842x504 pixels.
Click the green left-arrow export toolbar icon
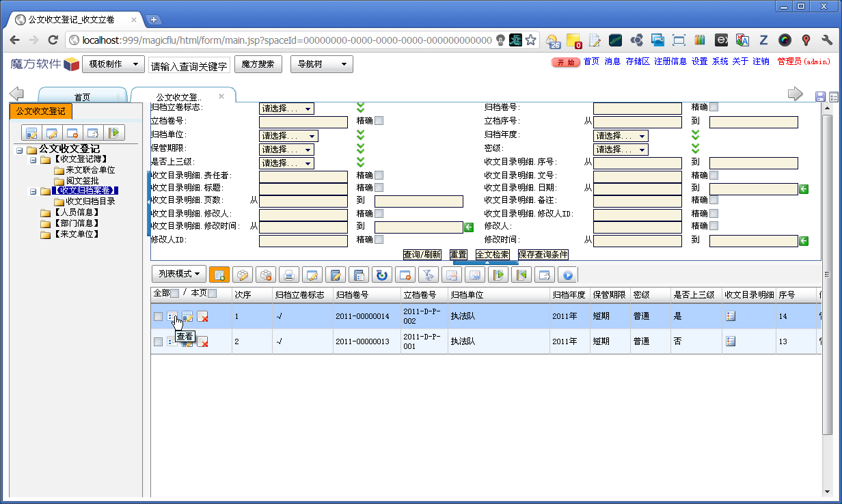521,275
